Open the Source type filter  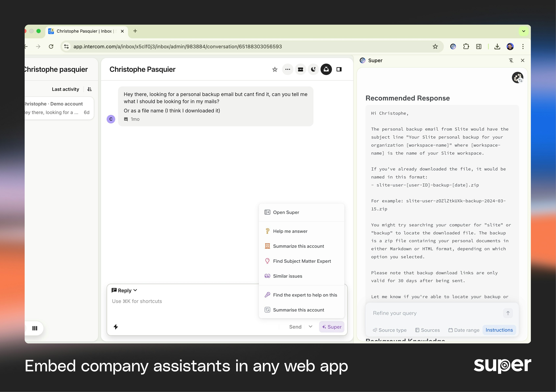[x=390, y=330]
